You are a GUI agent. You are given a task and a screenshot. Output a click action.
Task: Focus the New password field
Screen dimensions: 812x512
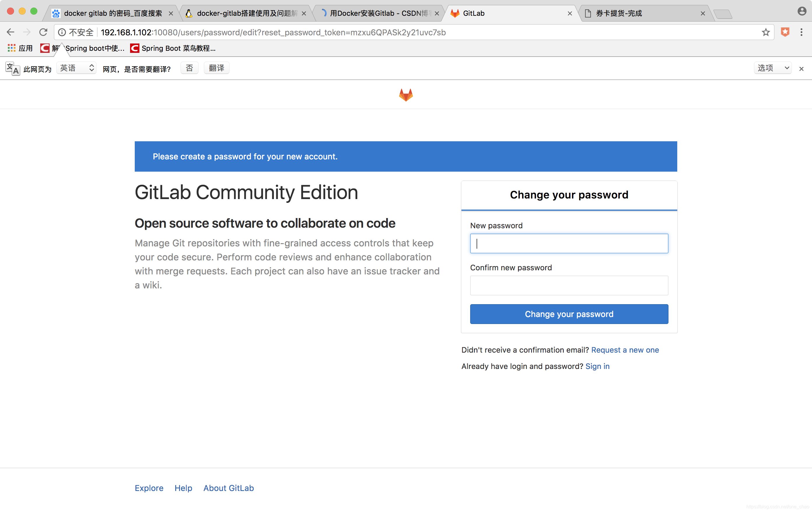coord(569,243)
